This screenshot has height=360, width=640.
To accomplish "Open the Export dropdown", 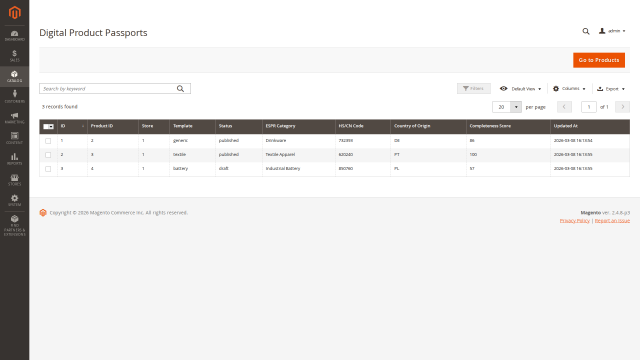I will pos(611,89).
